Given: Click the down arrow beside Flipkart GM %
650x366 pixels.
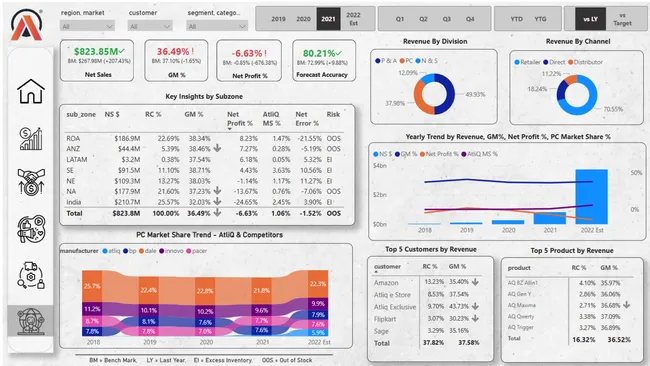Looking at the screenshot, I should coord(475,318).
